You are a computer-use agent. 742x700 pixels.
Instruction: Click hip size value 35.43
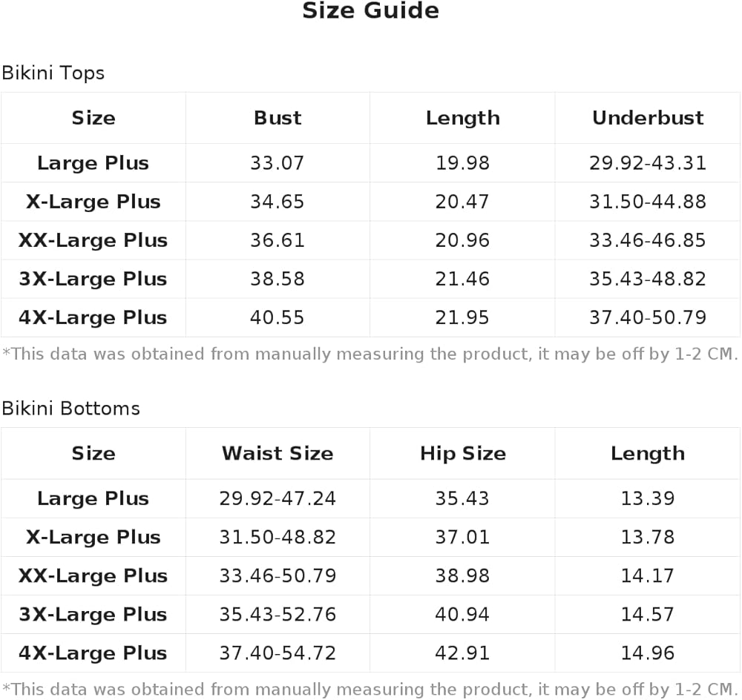462,498
